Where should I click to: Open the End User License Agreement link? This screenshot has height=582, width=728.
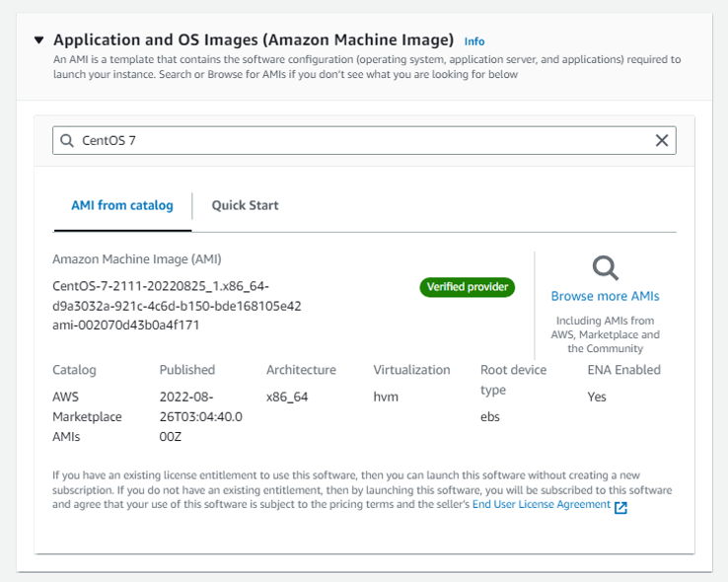(x=541, y=504)
